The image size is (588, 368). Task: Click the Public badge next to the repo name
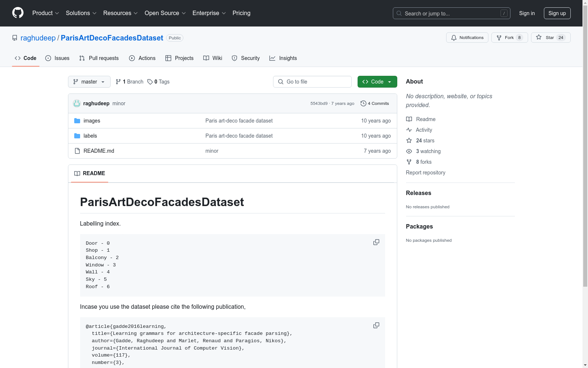click(175, 38)
